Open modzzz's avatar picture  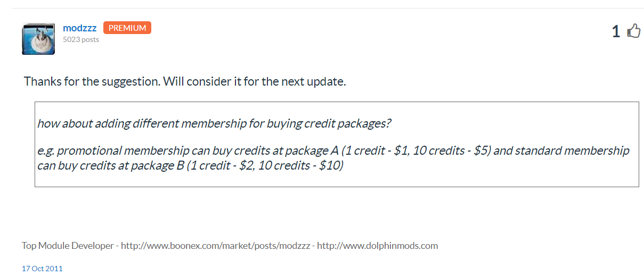38,39
